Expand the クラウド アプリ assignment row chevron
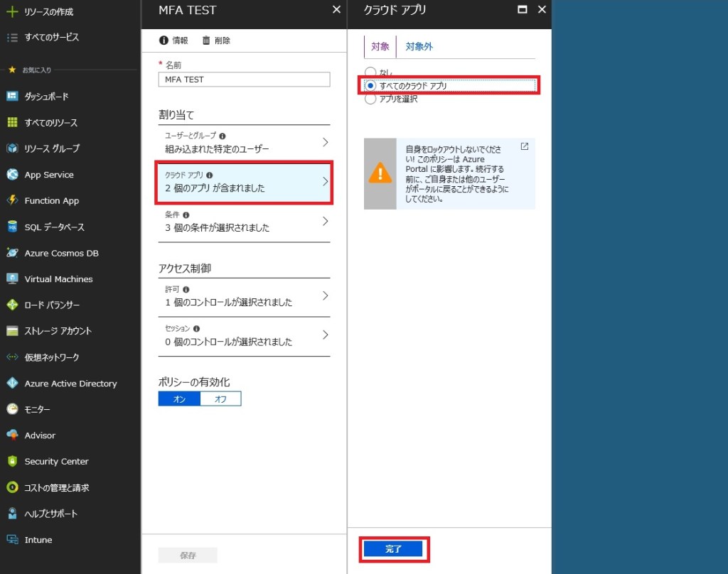The image size is (728, 574). tap(326, 181)
